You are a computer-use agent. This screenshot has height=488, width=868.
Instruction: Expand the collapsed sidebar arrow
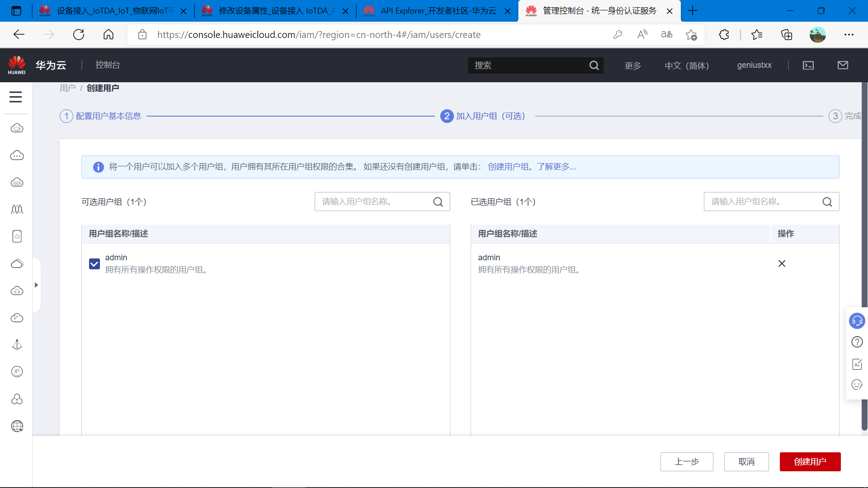point(36,285)
